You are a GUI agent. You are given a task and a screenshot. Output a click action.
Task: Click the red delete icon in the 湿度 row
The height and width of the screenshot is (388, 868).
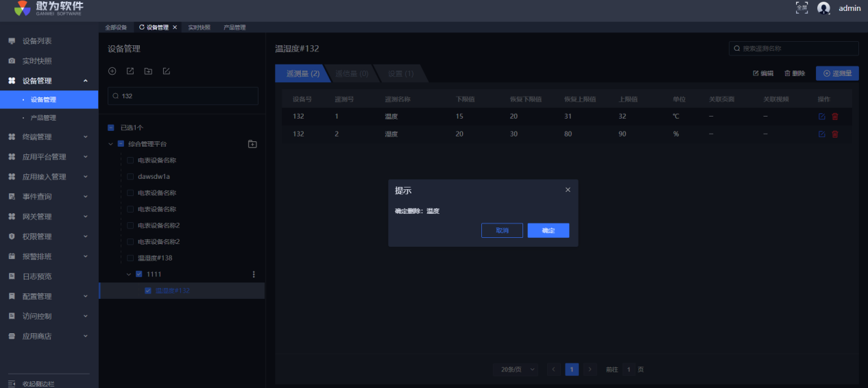(x=834, y=134)
